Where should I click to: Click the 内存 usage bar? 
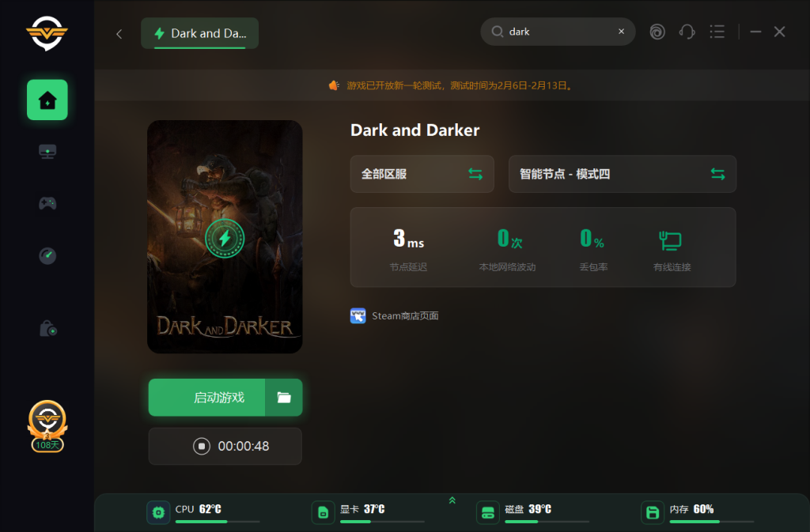(712, 522)
